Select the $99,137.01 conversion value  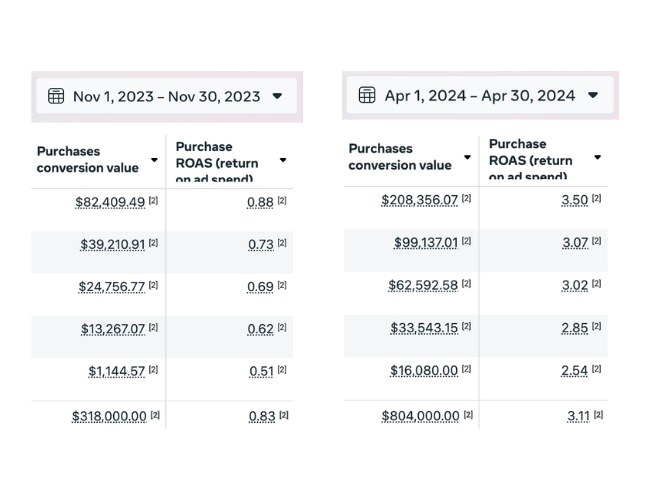[426, 242]
